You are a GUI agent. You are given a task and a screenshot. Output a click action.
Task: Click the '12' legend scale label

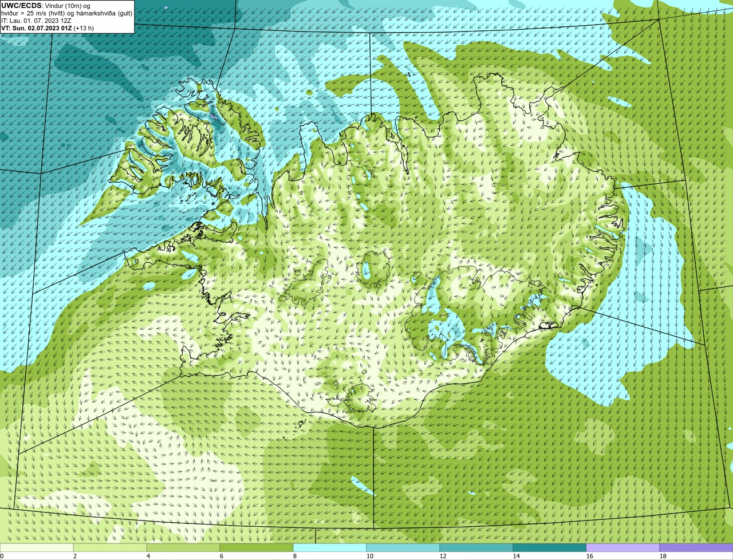pyautogui.click(x=443, y=556)
